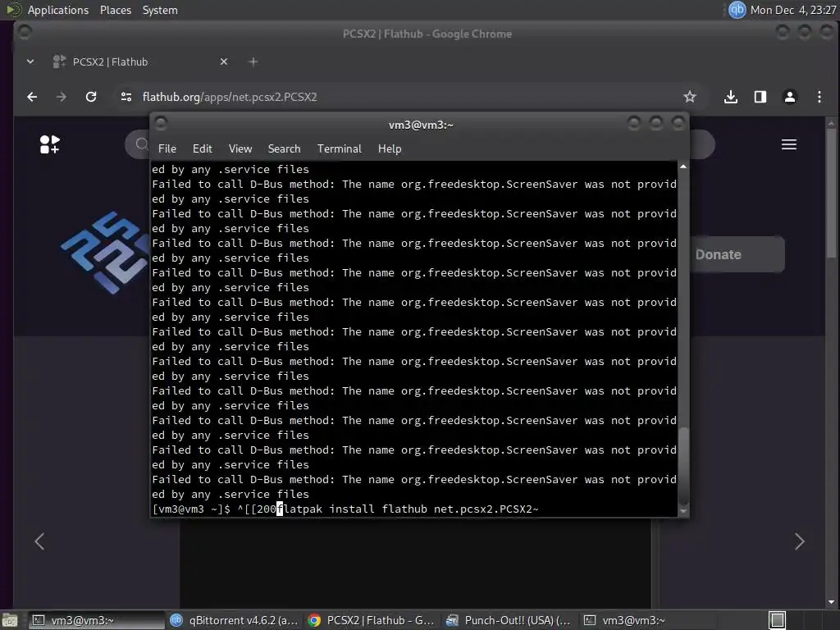Switch to last vm3@vm3:~ taskbar window
This screenshot has height=630, width=840.
[646, 620]
